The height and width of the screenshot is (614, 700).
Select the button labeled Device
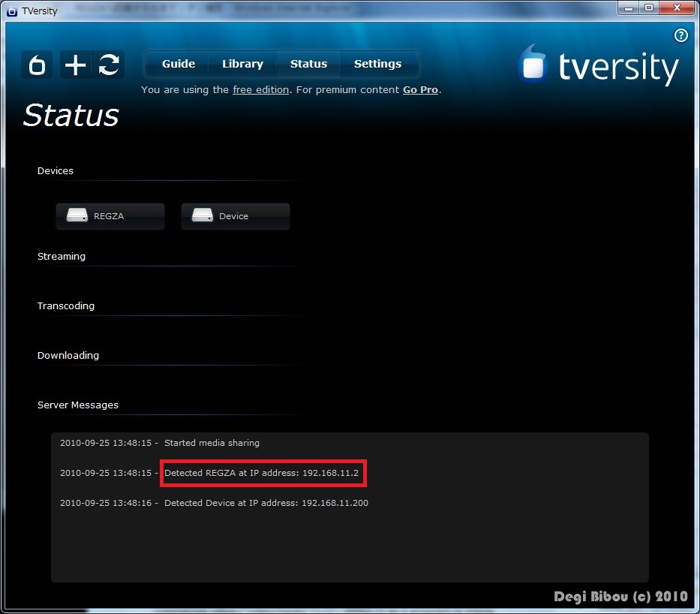pyautogui.click(x=236, y=216)
